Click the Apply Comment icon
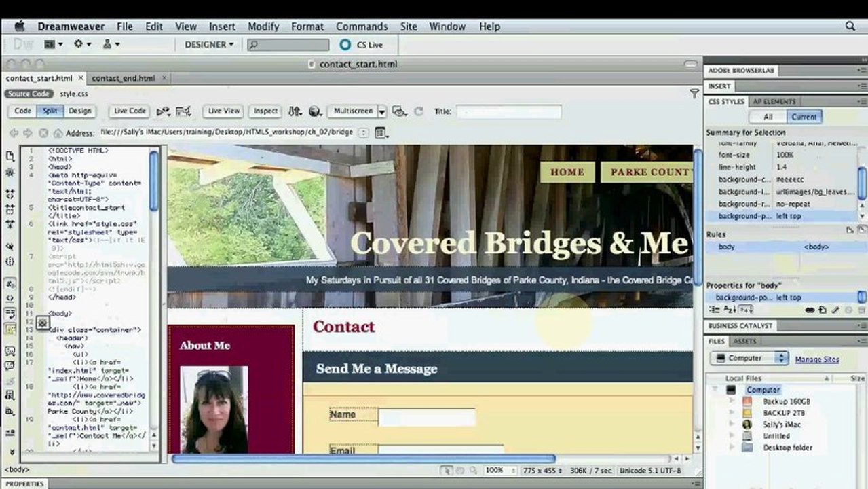Image resolution: width=868 pixels, height=489 pixels. tap(10, 351)
